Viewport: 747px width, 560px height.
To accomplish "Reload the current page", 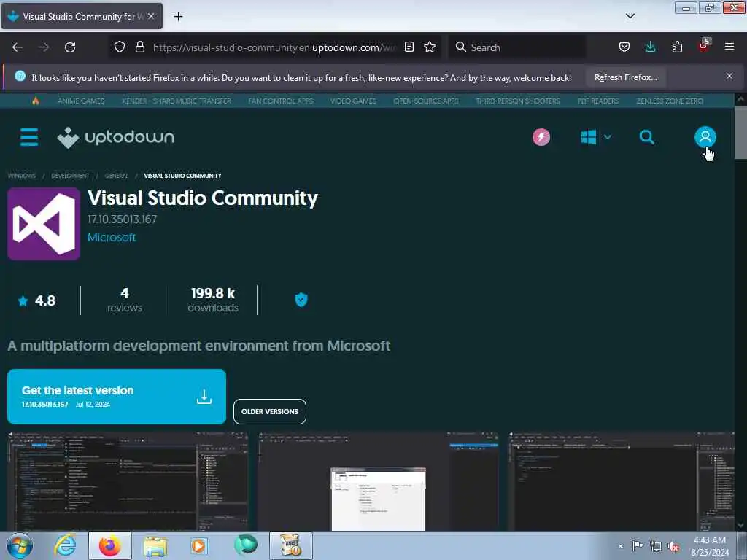I will coord(70,47).
